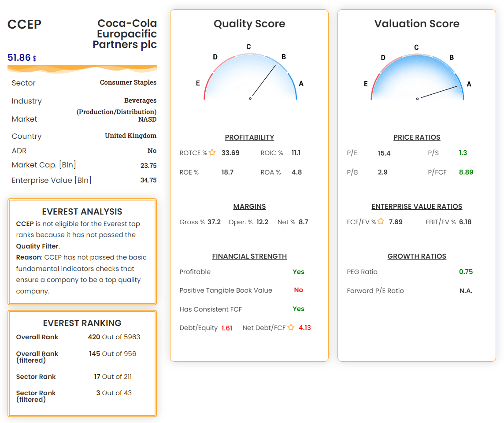Click the star icon beside FCF/EV %
The image size is (504, 423).
(381, 221)
